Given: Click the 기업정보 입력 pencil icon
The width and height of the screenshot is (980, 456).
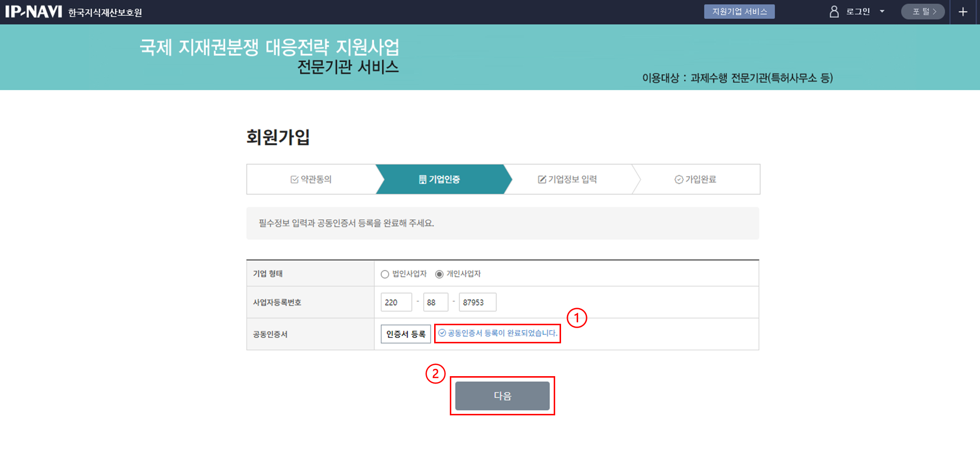Looking at the screenshot, I should [542, 180].
